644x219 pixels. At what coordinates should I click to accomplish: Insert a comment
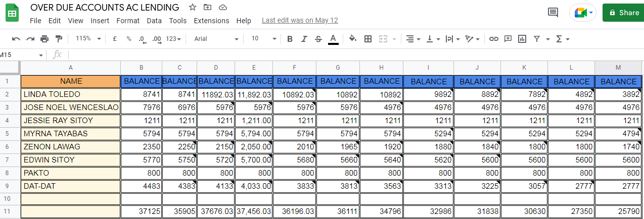tap(508, 39)
